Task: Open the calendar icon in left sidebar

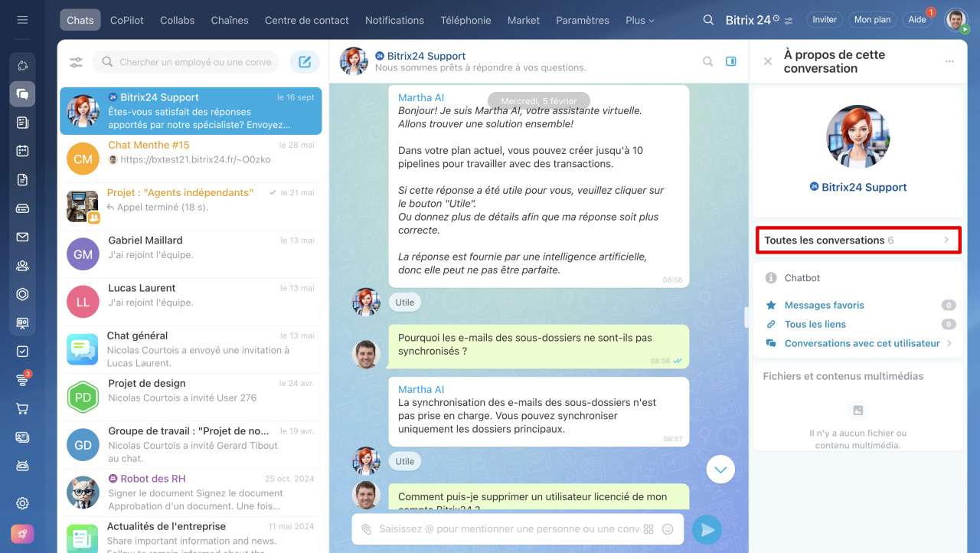Action: (22, 151)
